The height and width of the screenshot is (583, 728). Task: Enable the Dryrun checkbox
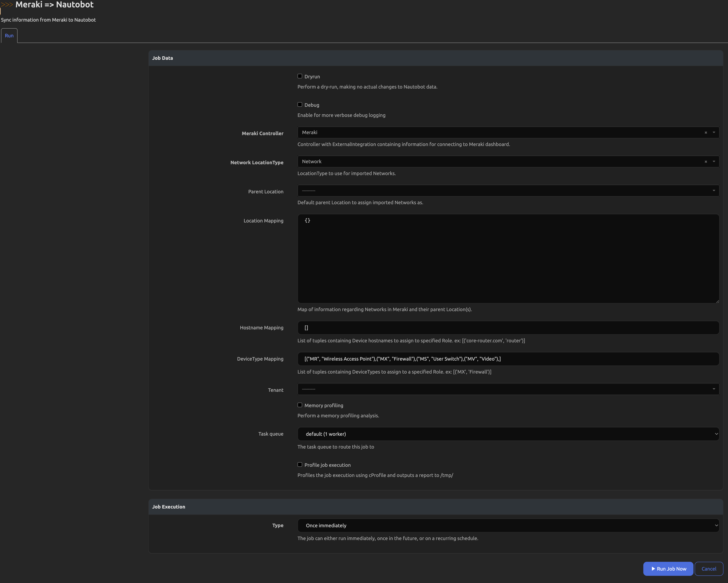(299, 76)
